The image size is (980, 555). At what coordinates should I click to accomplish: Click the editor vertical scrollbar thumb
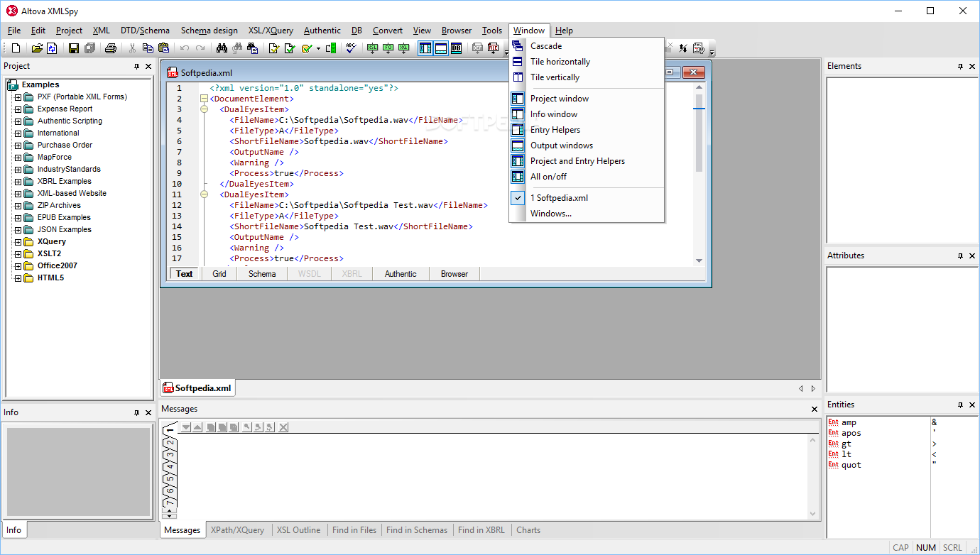(x=699, y=133)
